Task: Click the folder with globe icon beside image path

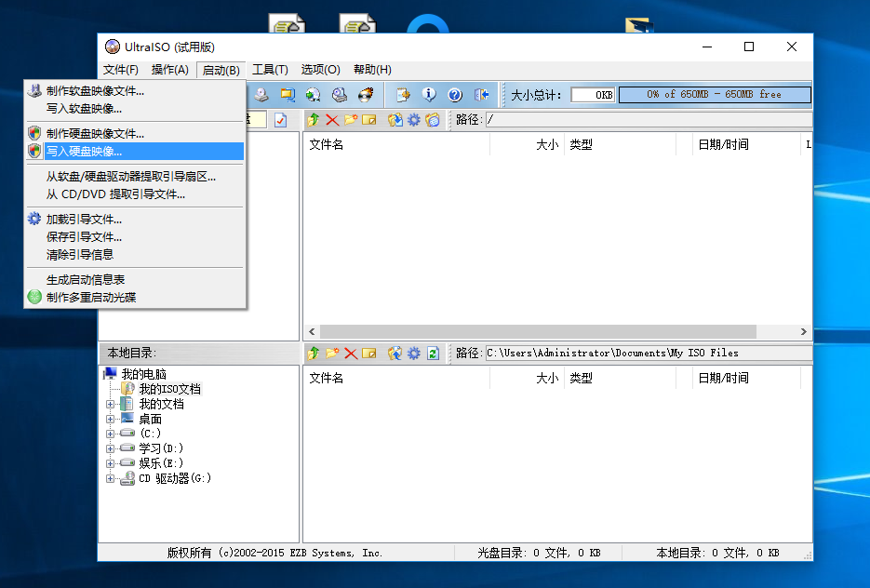Action: tap(433, 120)
